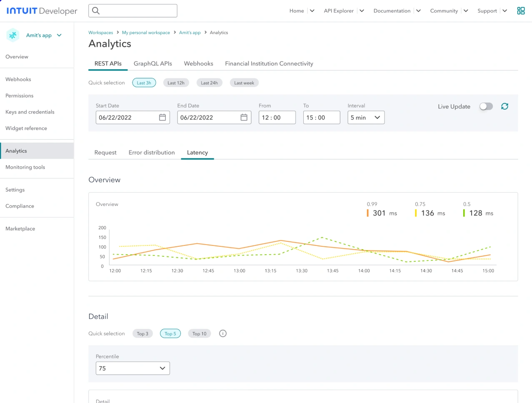Open Financial Institution Connectivity tab
The width and height of the screenshot is (532, 403).
coord(269,64)
